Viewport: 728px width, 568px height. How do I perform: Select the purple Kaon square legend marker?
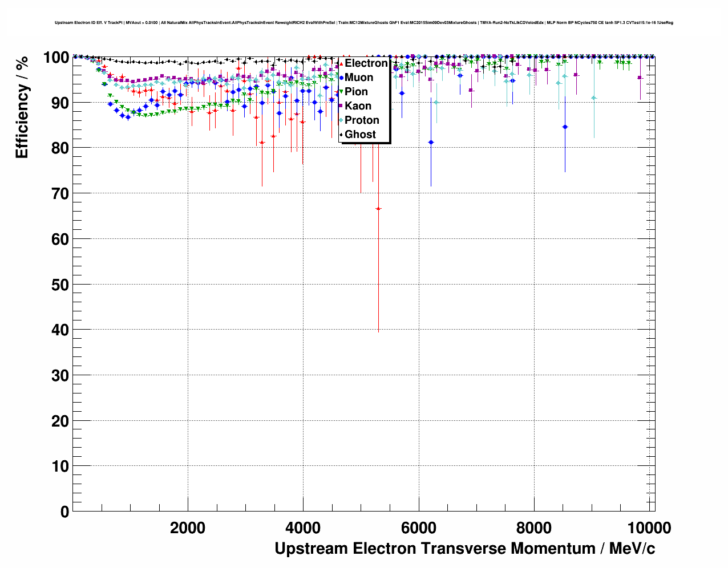(x=341, y=106)
